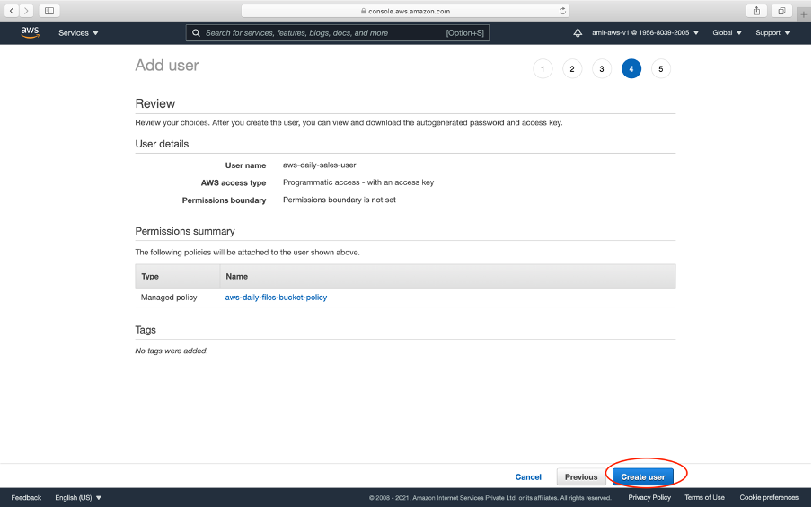812x507 pixels.
Task: Open the Privacy Policy link
Action: 649,498
